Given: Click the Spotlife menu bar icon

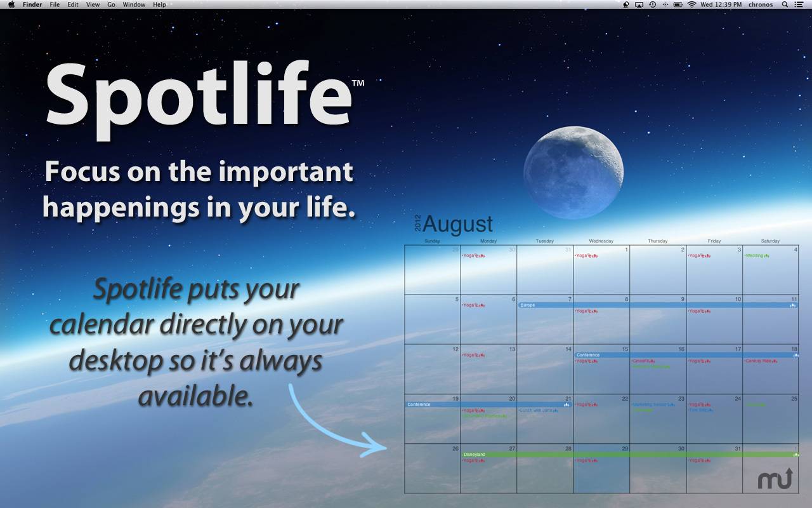Looking at the screenshot, I should point(625,4).
